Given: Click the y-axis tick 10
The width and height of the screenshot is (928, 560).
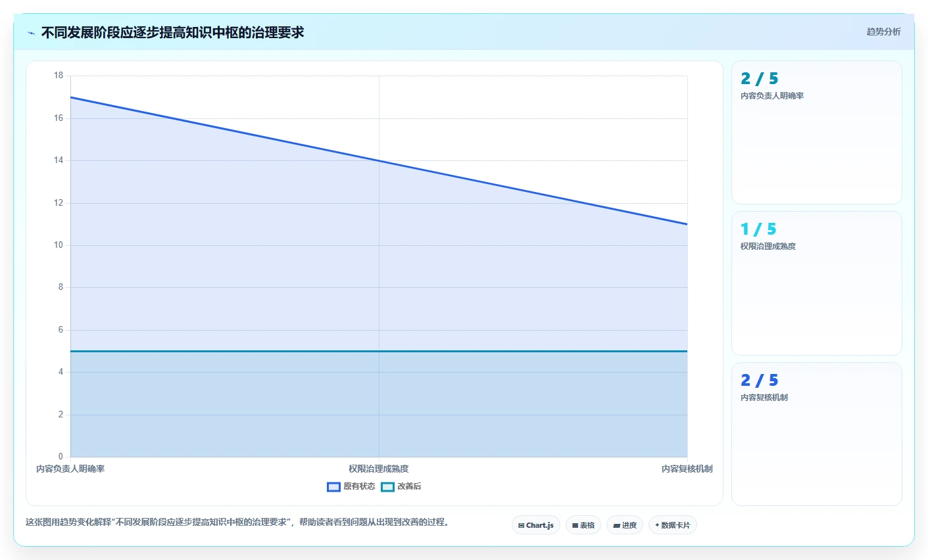Looking at the screenshot, I should tap(59, 245).
